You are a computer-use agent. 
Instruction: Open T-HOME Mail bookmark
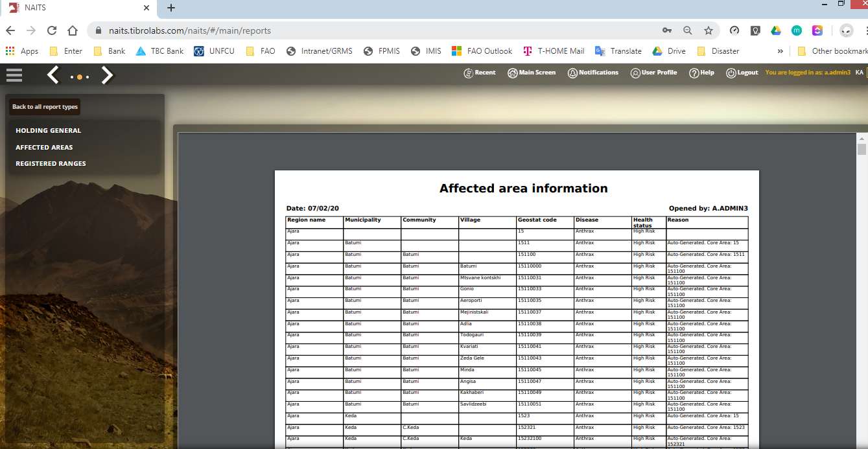[x=554, y=51]
